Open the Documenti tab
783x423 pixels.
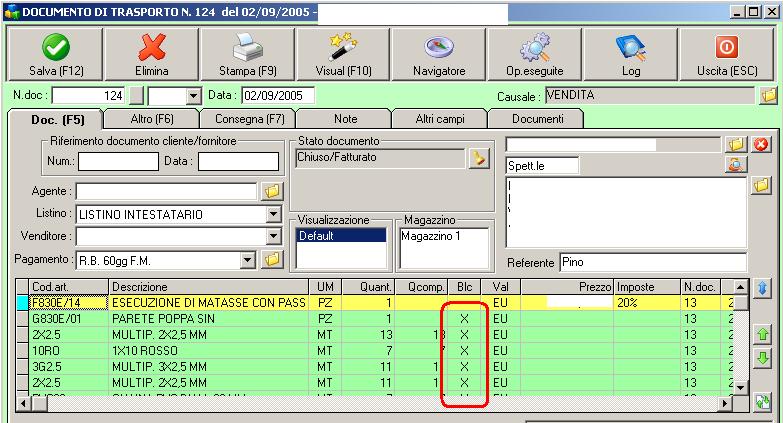click(x=537, y=119)
